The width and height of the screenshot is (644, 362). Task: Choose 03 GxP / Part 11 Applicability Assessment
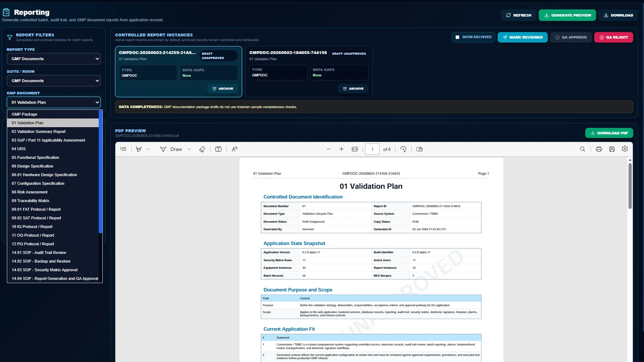(53, 140)
